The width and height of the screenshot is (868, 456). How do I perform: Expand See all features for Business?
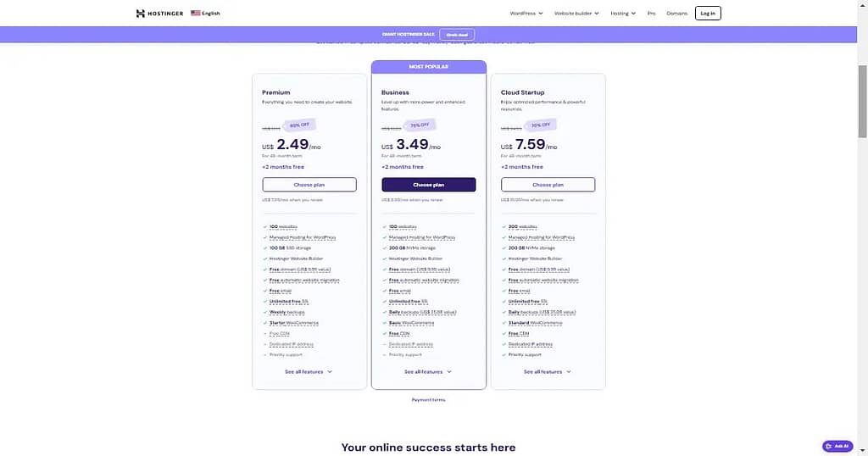[428, 372]
